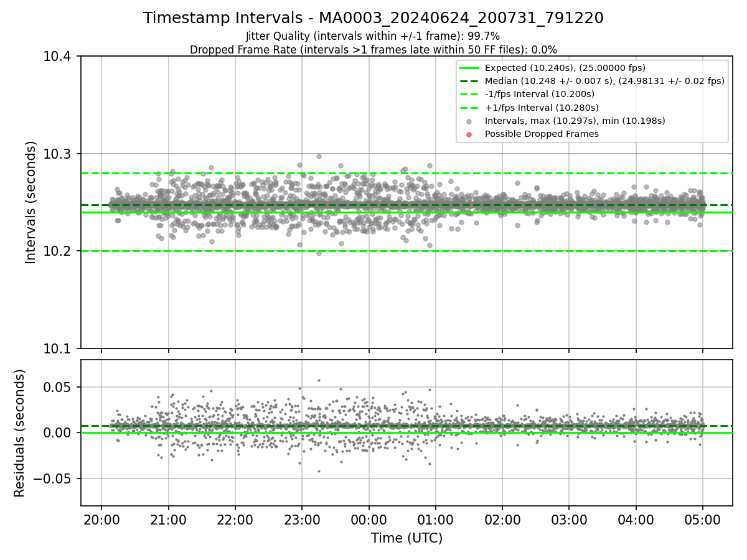This screenshot has width=747, height=560.
Task: Click the red marker for Possible Dropped Frames
Action: [x=469, y=134]
